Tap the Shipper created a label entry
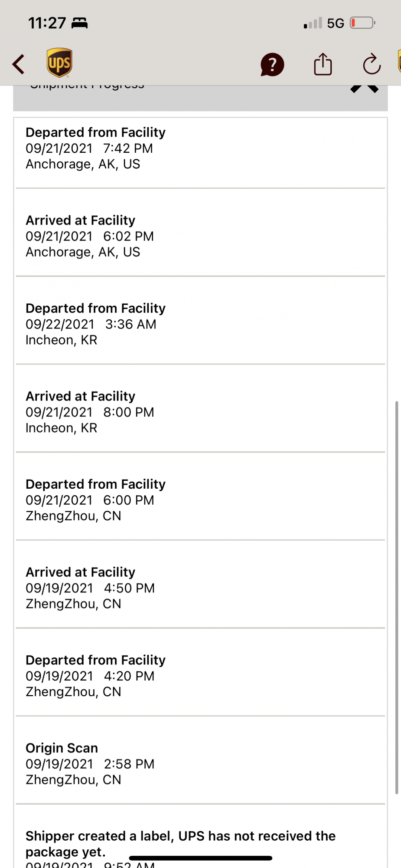401x868 pixels. pyautogui.click(x=200, y=843)
